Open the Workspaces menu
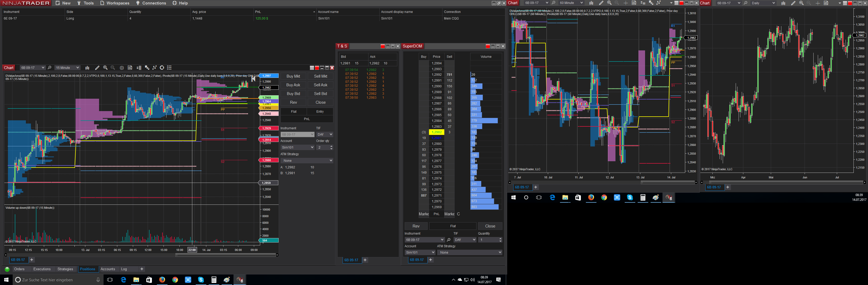 tap(115, 3)
